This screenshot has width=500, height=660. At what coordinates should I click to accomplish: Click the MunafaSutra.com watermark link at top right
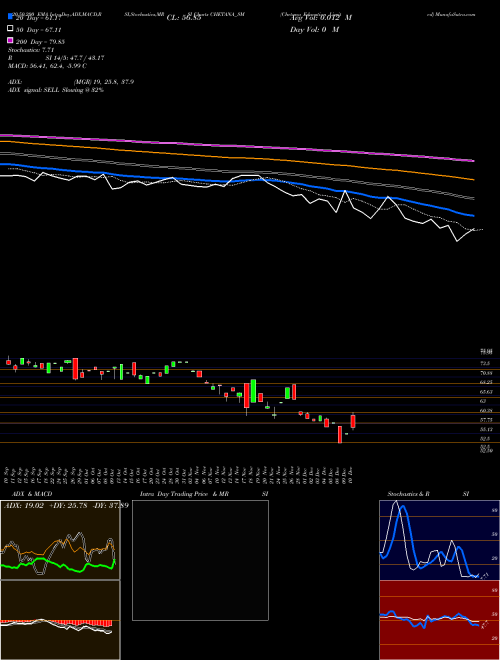click(x=451, y=14)
